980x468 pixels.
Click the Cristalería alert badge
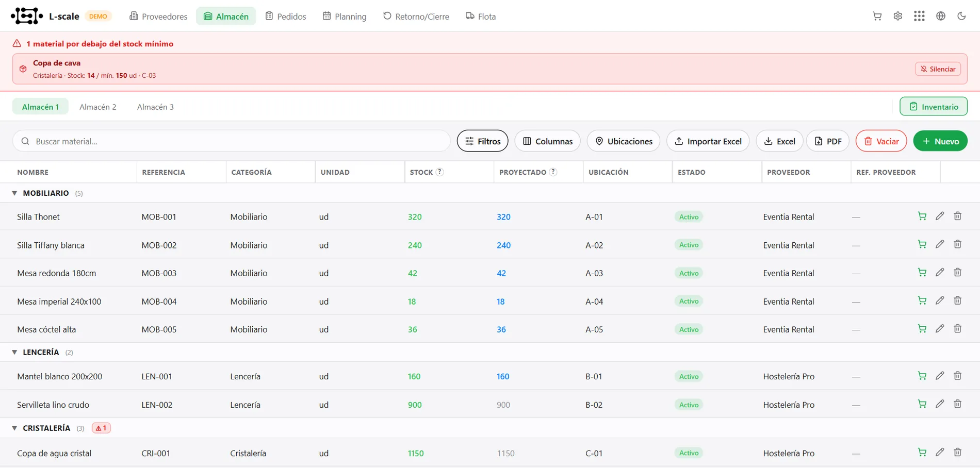(x=101, y=428)
